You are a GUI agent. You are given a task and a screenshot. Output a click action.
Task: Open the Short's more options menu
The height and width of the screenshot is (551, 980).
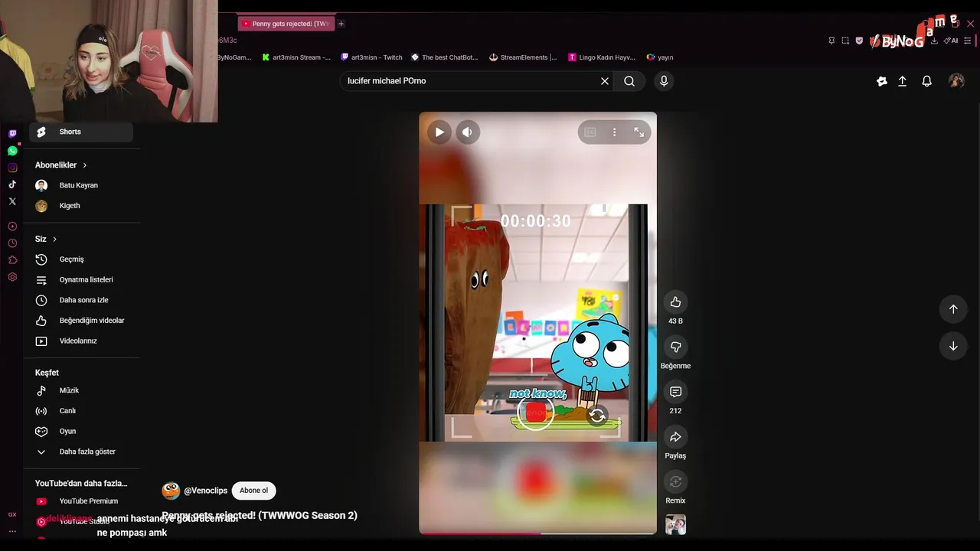[x=614, y=132]
